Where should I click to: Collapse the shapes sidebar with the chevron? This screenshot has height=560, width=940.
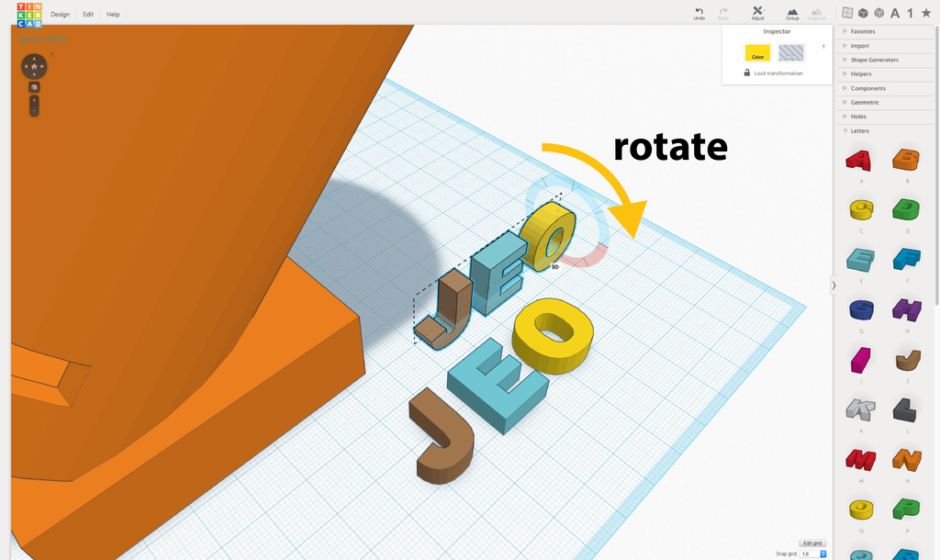[834, 286]
